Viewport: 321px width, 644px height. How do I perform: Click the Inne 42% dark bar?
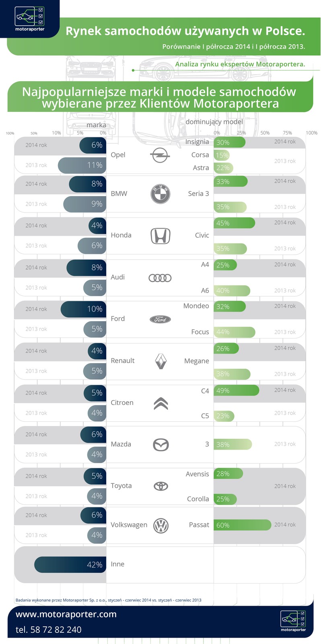point(70,565)
